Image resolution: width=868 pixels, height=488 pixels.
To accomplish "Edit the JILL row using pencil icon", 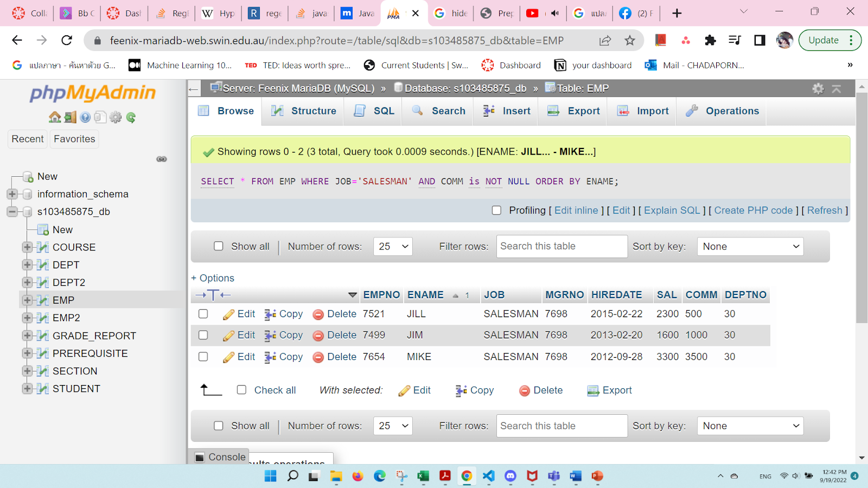I will (x=239, y=313).
